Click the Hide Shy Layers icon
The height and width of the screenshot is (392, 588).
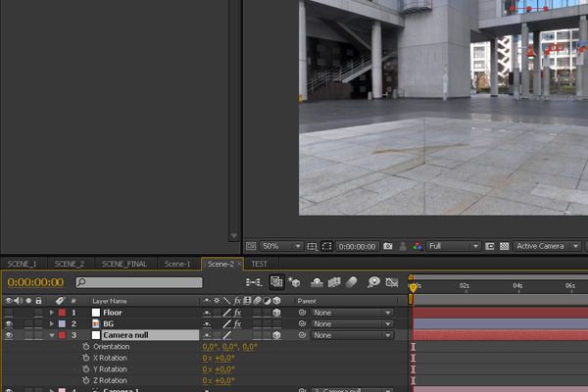pyautogui.click(x=317, y=281)
